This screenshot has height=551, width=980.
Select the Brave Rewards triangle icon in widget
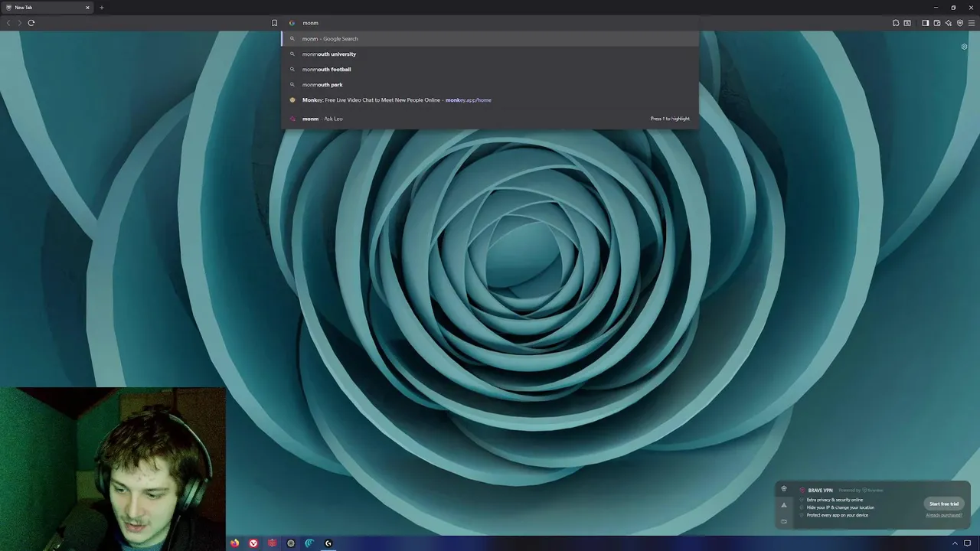(x=783, y=505)
